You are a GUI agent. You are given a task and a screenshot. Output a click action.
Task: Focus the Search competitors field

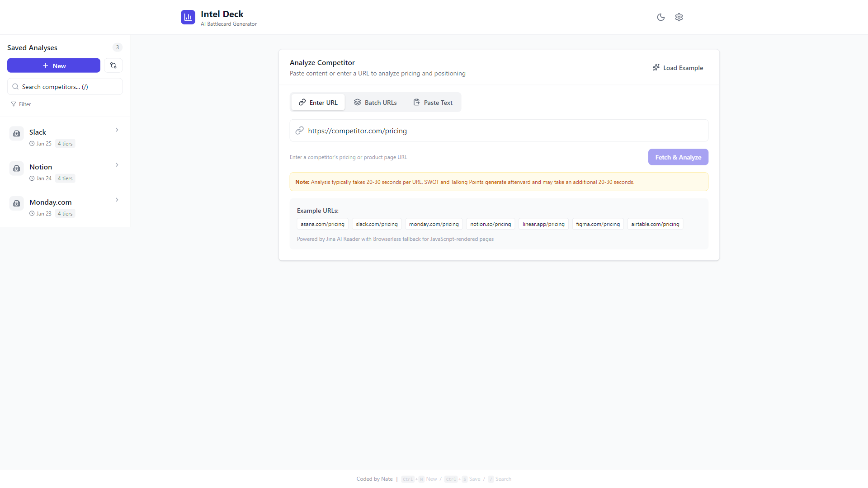(x=65, y=87)
